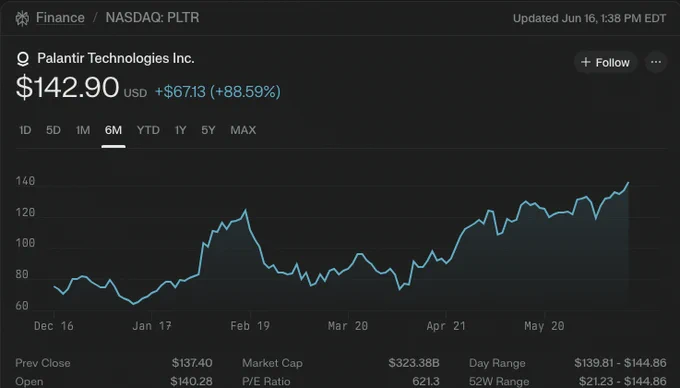Click the $142.90 current price
Viewport: 680px width, 388px height.
click(68, 88)
